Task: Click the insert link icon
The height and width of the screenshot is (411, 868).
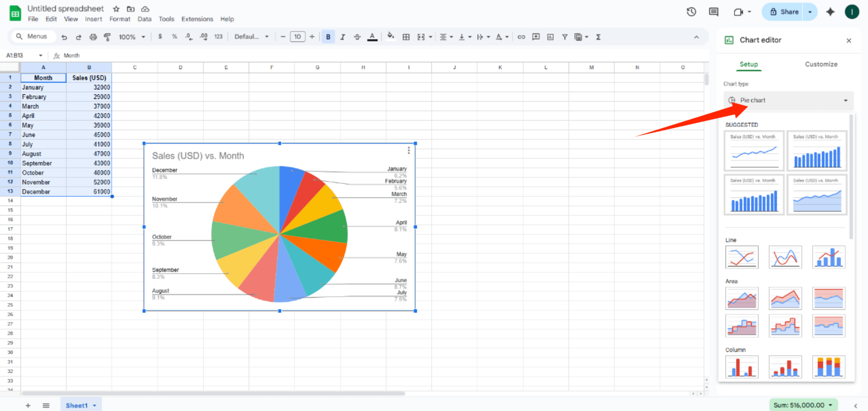Action: click(521, 37)
